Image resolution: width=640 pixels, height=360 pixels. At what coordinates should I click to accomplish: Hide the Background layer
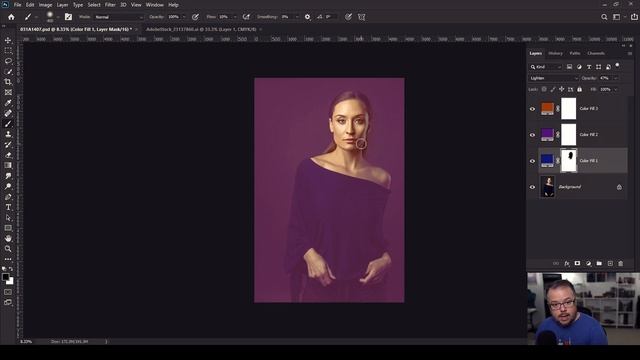[532, 187]
